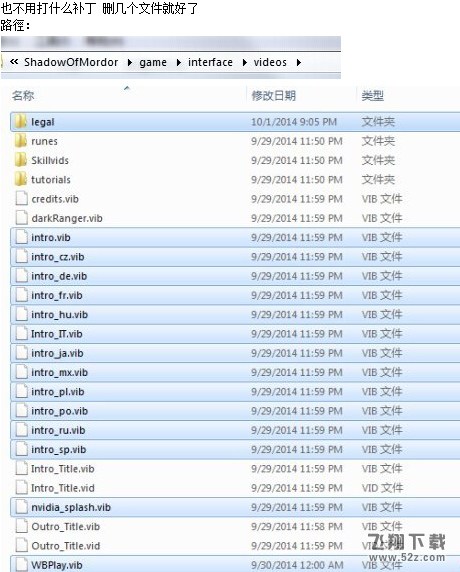Image resolution: width=460 pixels, height=572 pixels.
Task: Click the darkRanger.vib file icon
Action: pyautogui.click(x=22, y=218)
